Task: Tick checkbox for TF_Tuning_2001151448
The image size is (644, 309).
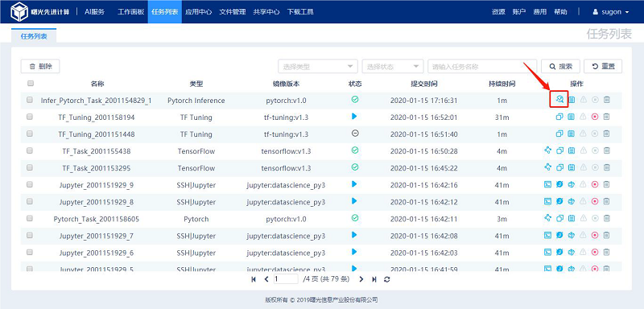Action: click(x=30, y=134)
